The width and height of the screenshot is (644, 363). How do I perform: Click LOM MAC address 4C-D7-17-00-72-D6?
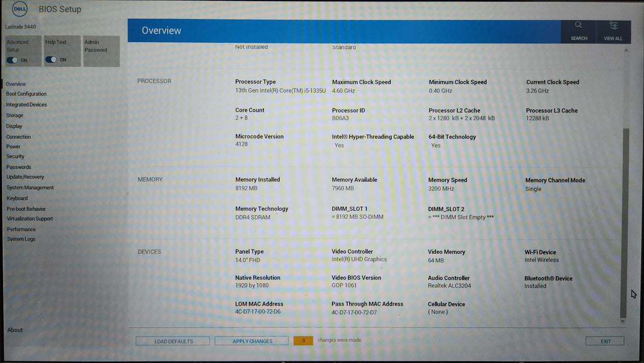click(x=258, y=312)
